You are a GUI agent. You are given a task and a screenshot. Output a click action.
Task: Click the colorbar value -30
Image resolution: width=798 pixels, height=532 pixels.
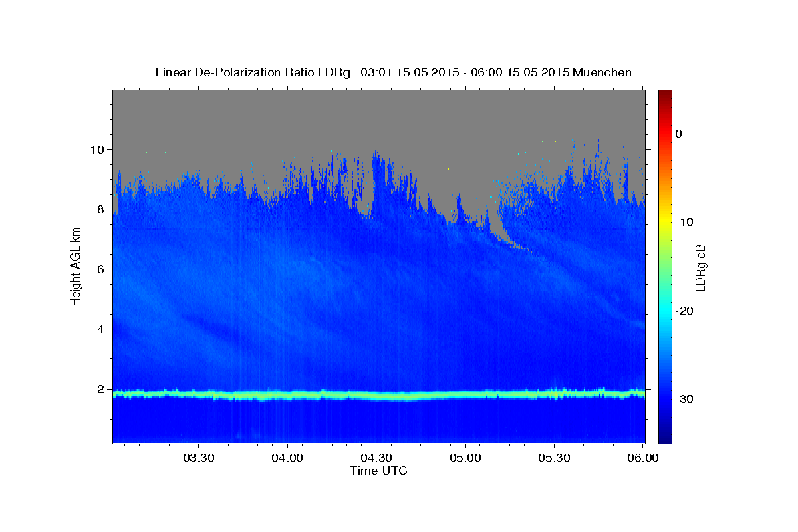click(684, 399)
